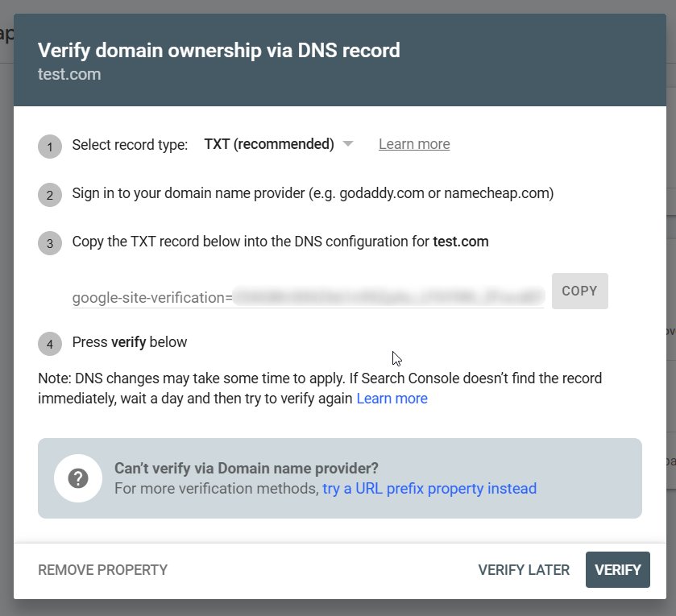Click the step 3 number circle

[50, 243]
